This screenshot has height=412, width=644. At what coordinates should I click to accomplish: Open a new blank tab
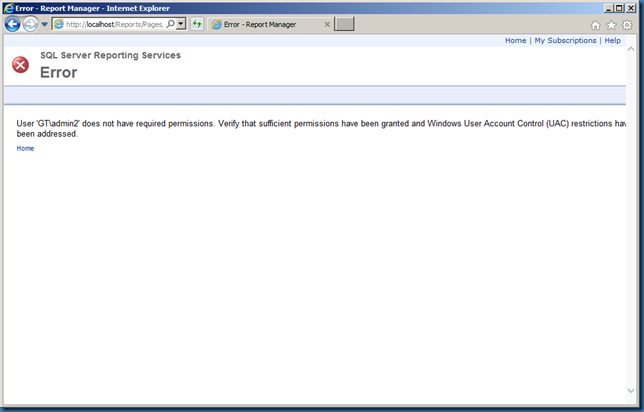[344, 24]
